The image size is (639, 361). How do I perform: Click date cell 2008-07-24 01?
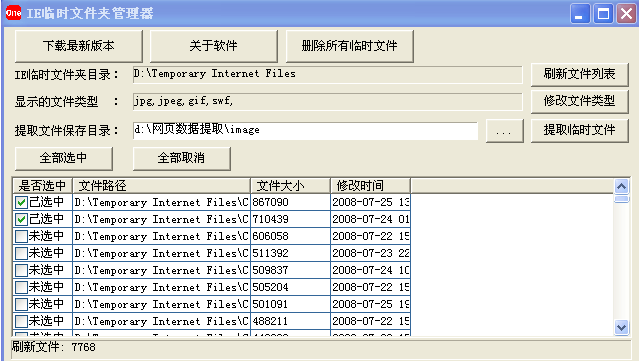click(x=370, y=219)
